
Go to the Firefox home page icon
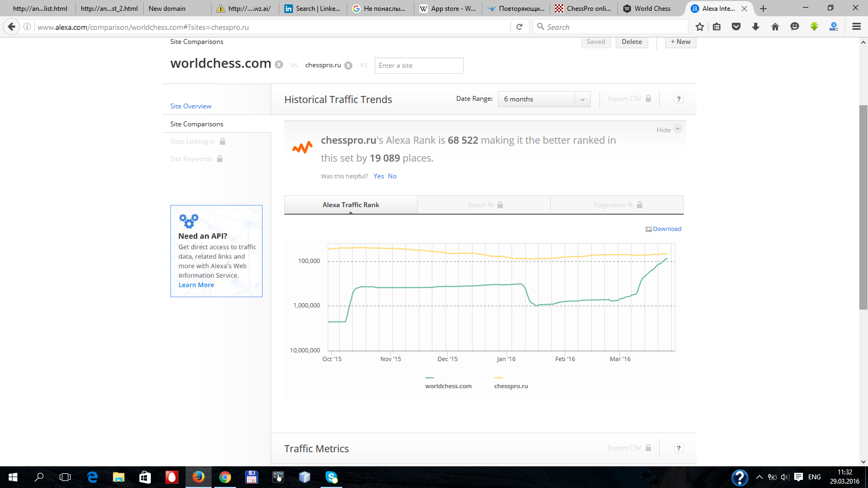[x=775, y=27]
